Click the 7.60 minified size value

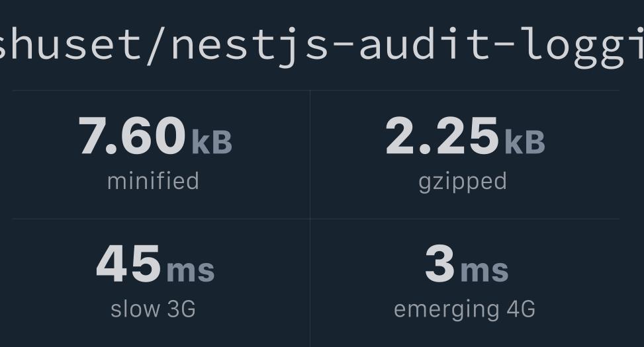(132, 136)
